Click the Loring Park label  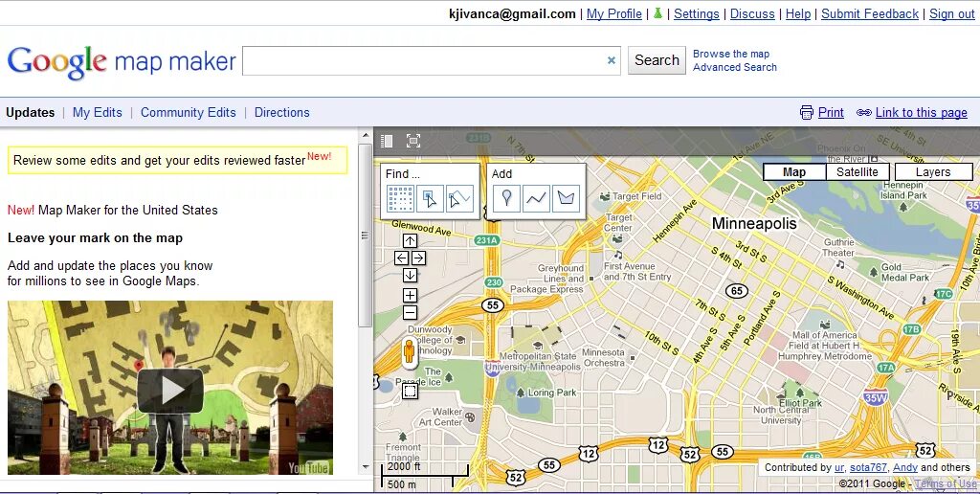pos(552,393)
